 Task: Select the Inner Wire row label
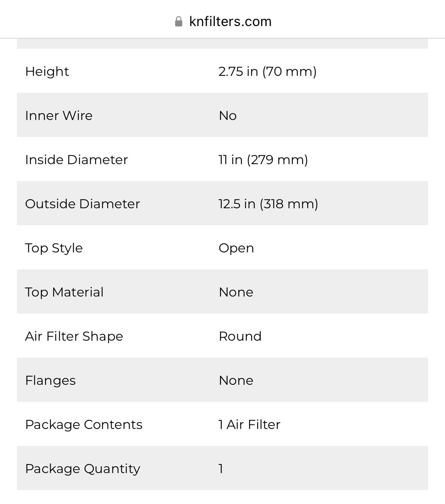tap(59, 115)
